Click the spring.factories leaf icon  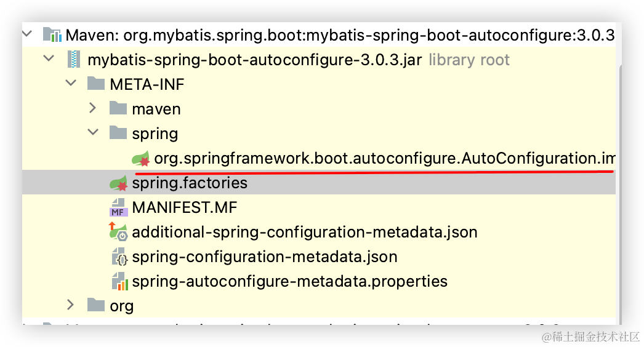coord(118,183)
